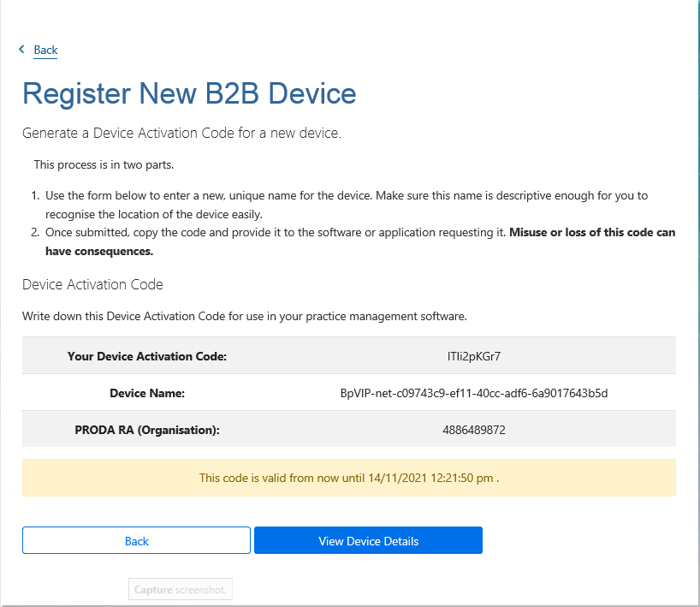Image resolution: width=700 pixels, height=607 pixels.
Task: Click the outlined Back button
Action: 136,540
